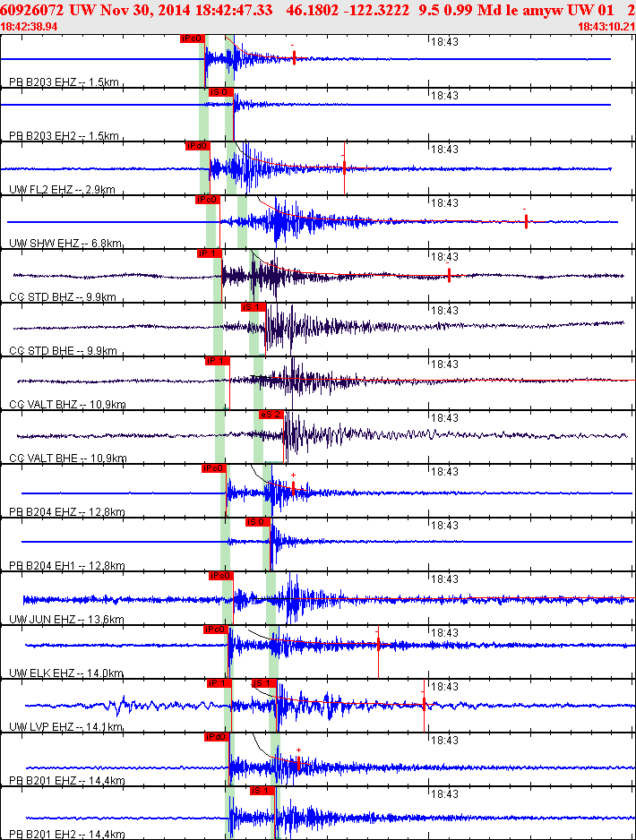Click the '18:43' time tick on B203 EHZ trace

(x=444, y=42)
